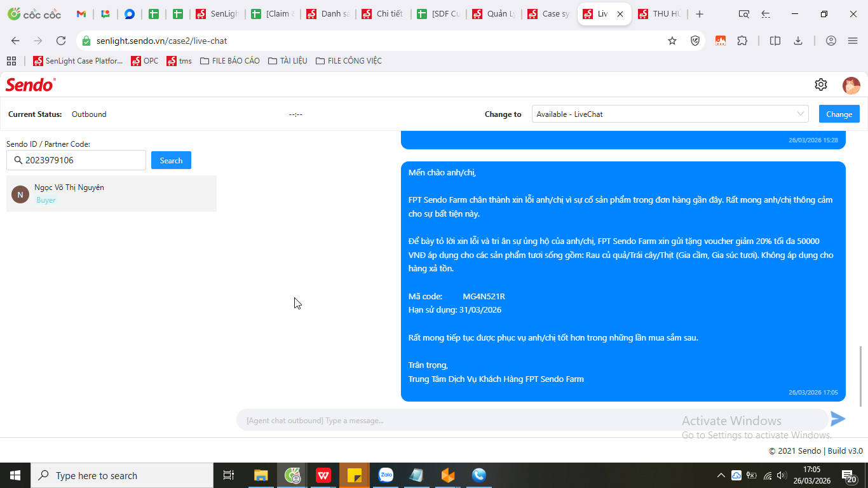The height and width of the screenshot is (488, 868).
Task: Click the chat vertical scrollbar thumb
Action: [x=862, y=376]
